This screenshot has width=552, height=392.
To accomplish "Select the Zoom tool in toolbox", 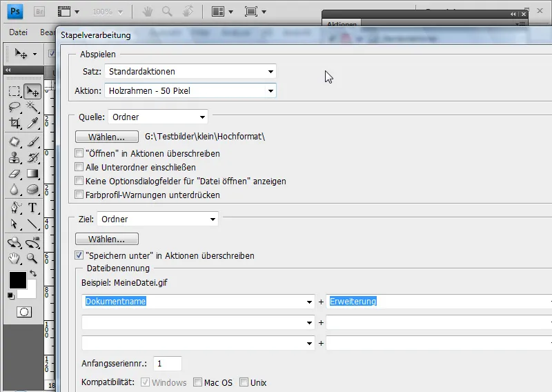I will coord(32,259).
